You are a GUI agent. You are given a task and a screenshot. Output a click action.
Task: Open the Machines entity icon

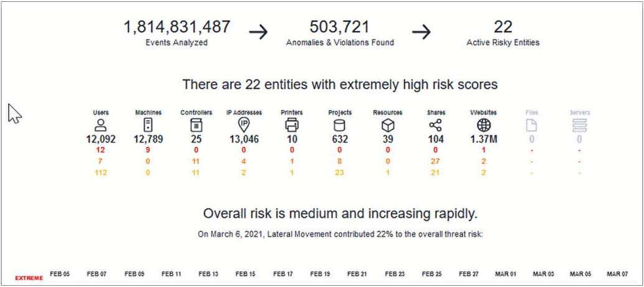tap(148, 125)
